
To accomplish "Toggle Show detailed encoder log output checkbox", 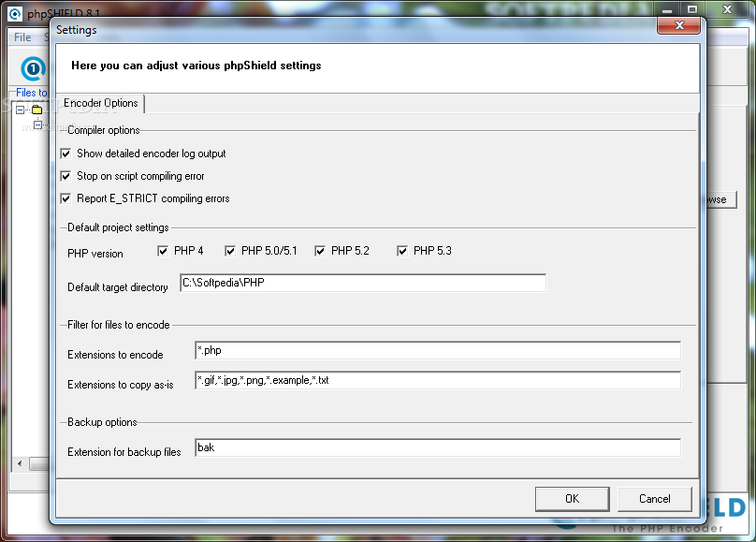I will pyautogui.click(x=66, y=154).
